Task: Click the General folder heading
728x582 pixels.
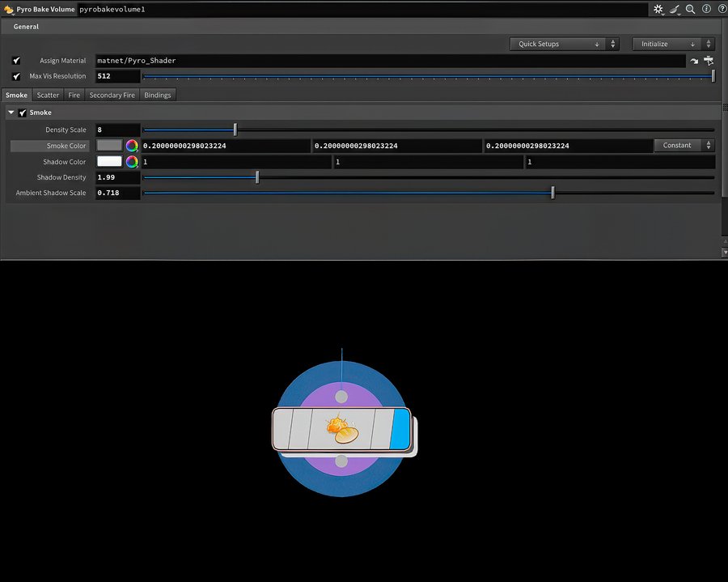Action: click(x=26, y=27)
